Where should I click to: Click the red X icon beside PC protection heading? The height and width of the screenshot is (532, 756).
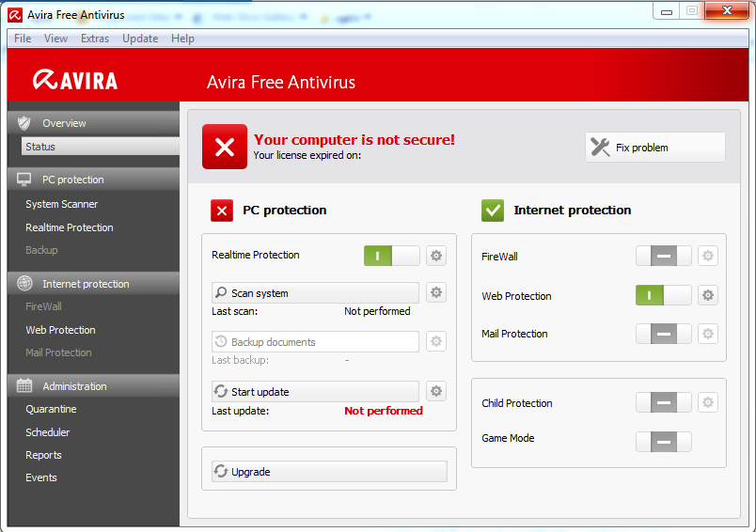[x=222, y=211]
